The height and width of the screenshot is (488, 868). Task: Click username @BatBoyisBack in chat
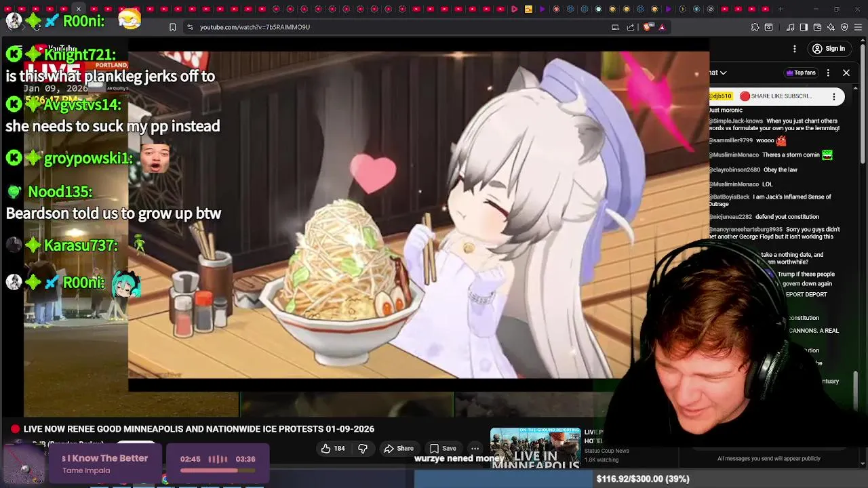(729, 197)
